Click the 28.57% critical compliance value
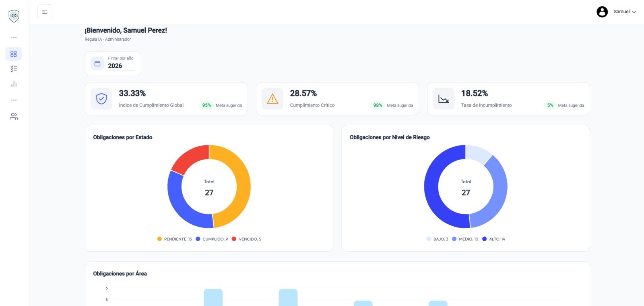Image resolution: width=644 pixels, height=306 pixels. click(x=303, y=93)
